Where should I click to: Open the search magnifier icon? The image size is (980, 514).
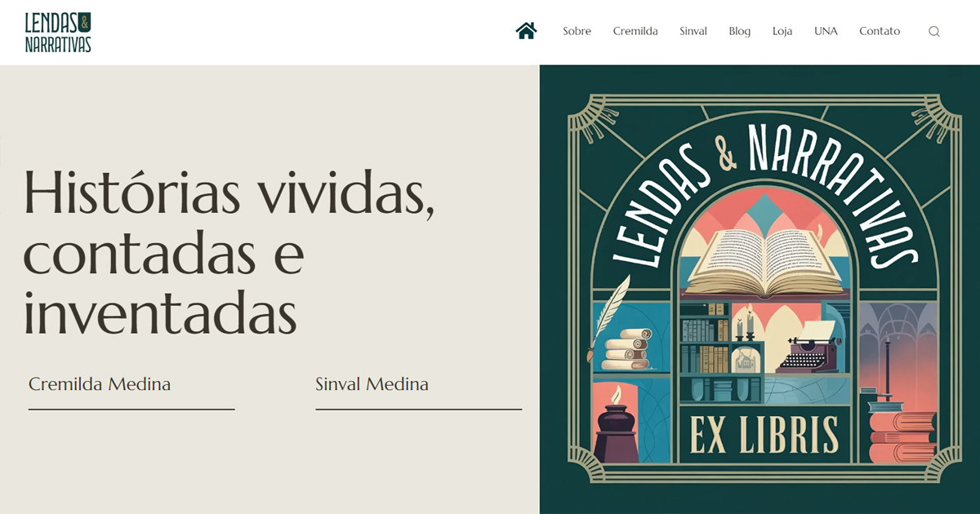point(934,32)
